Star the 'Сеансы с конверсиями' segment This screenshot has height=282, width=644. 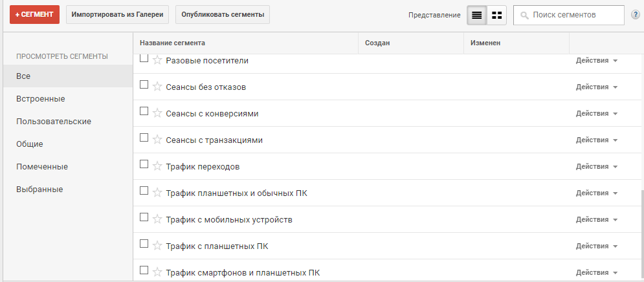click(157, 113)
